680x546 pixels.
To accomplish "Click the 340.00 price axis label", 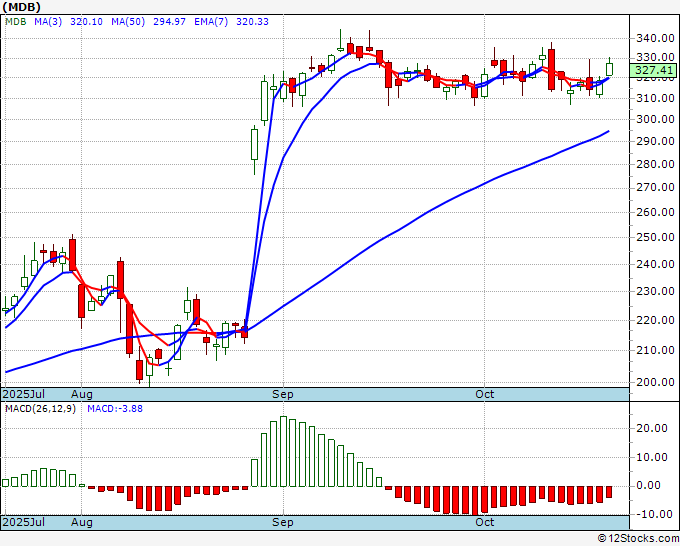I will pos(655,39).
